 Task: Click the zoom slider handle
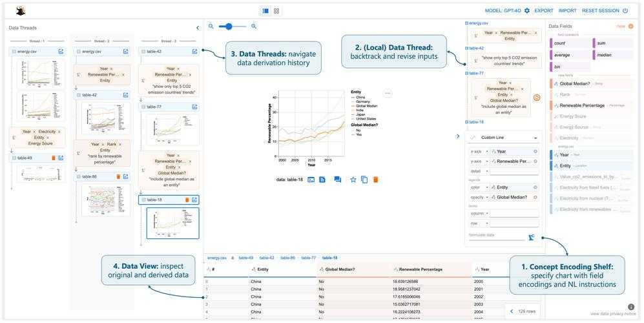pos(229,26)
